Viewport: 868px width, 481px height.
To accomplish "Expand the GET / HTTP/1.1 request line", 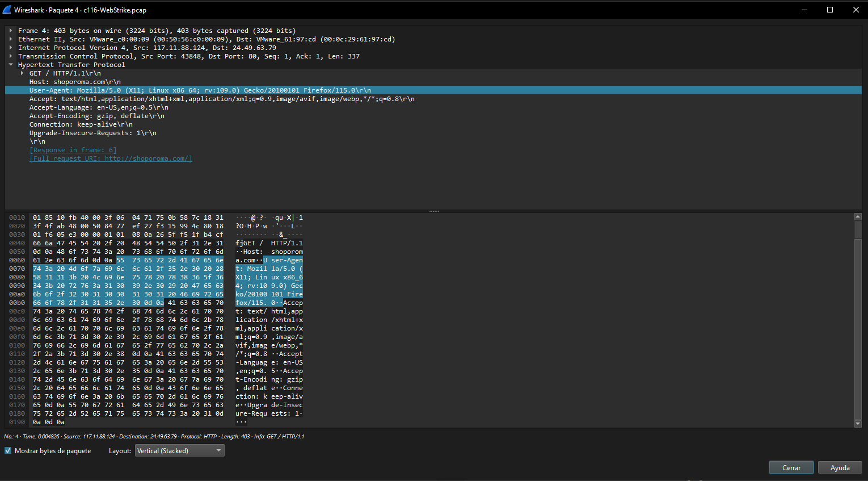I will 22,73.
